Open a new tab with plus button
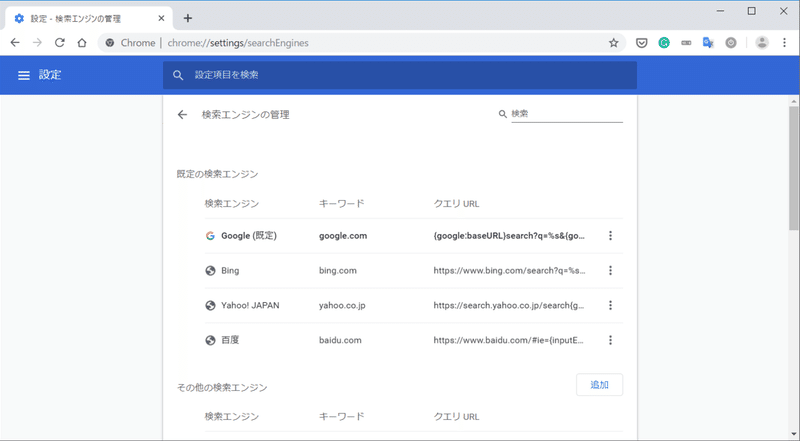Image resolution: width=800 pixels, height=441 pixels. click(x=188, y=18)
